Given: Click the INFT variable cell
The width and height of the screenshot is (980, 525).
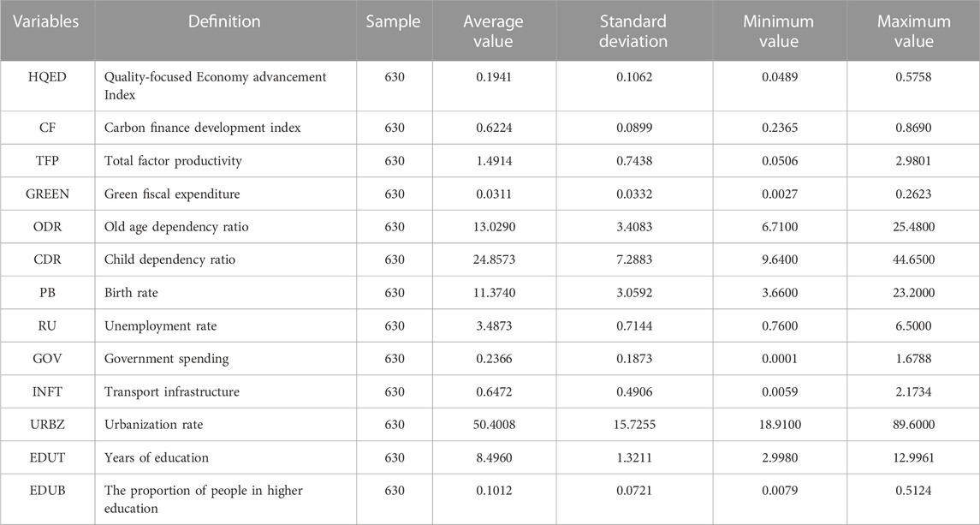Looking at the screenshot, I should (x=47, y=391).
